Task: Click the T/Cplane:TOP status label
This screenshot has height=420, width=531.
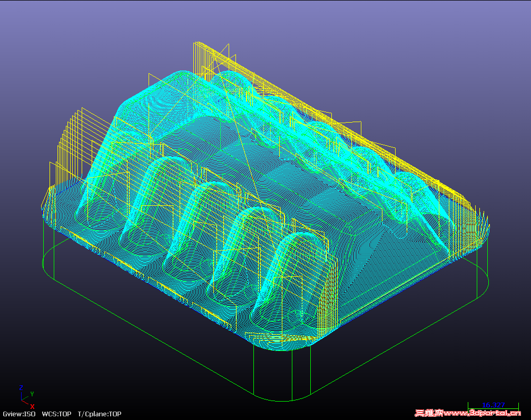Action: point(100,414)
